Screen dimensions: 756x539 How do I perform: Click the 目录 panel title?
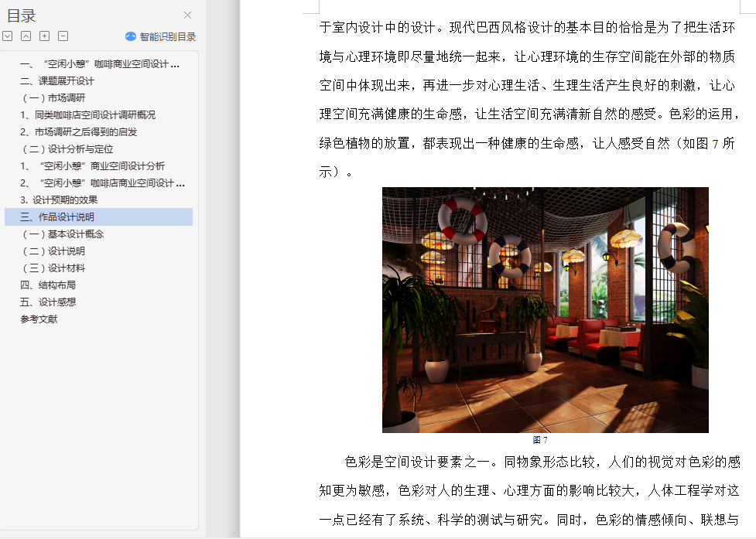pos(21,16)
